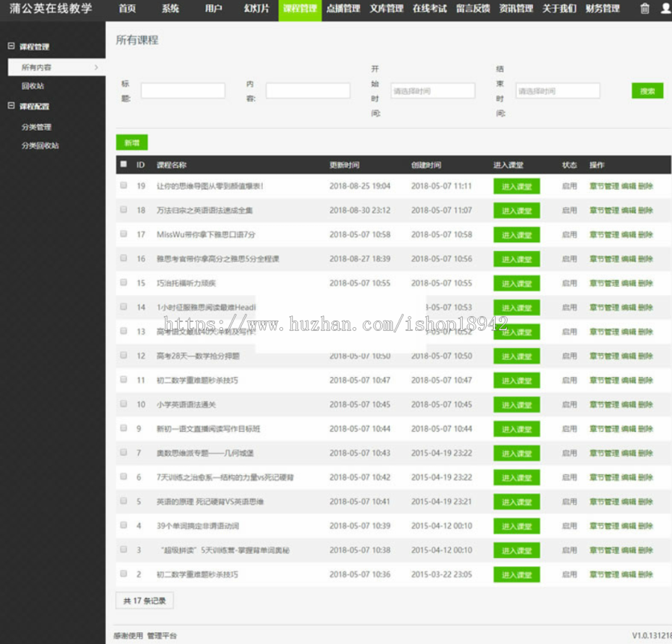This screenshot has width=672, height=644.
Task: Open the 开始时间 date picker field
Action: click(432, 91)
